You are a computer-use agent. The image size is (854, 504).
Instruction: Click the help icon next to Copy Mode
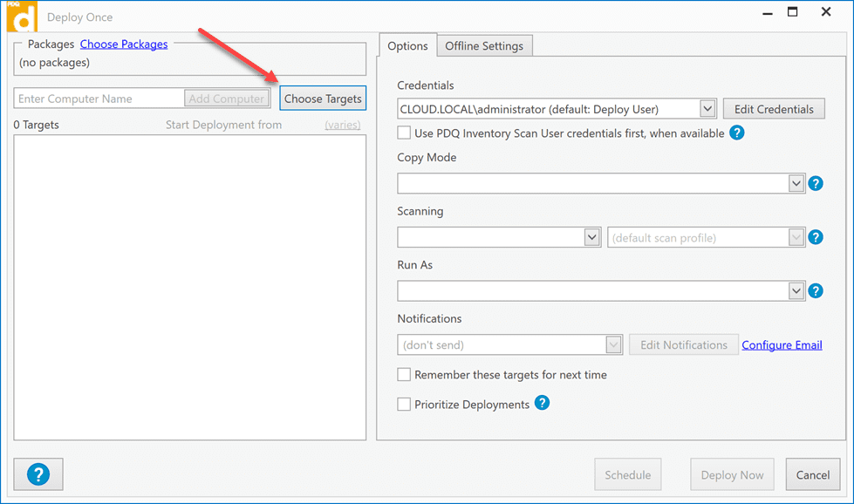816,184
